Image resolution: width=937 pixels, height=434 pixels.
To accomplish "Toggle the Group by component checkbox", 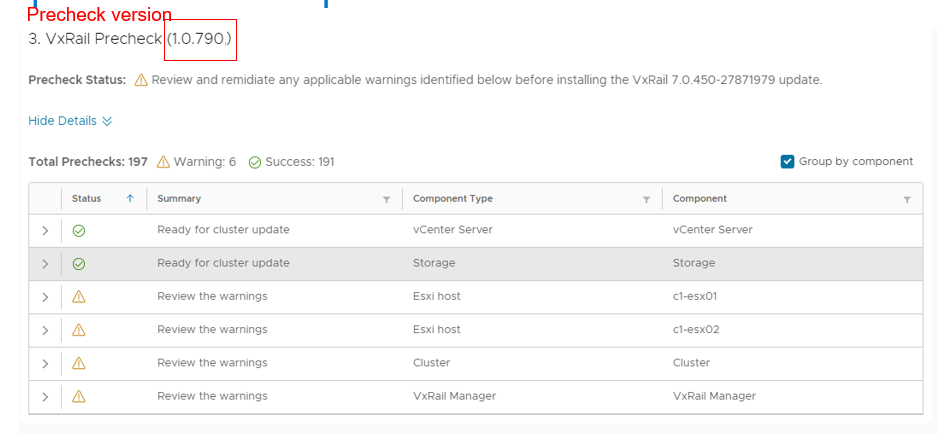I will [788, 162].
